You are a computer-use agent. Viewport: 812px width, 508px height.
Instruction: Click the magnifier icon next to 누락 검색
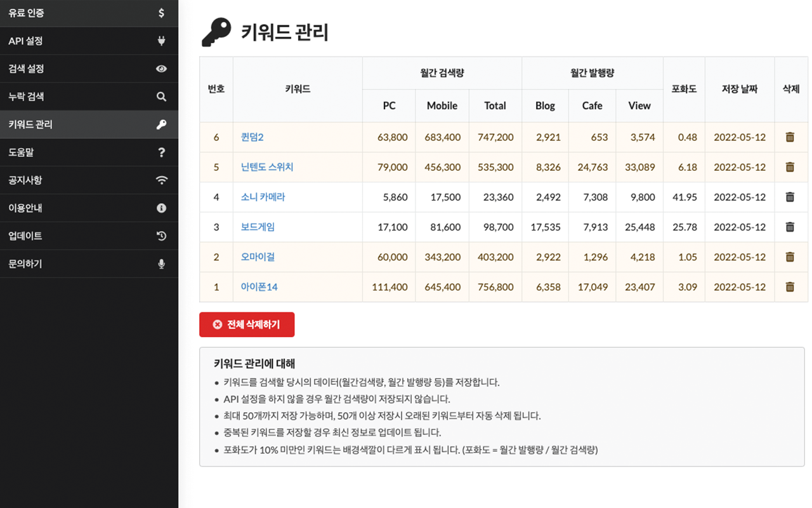(161, 97)
